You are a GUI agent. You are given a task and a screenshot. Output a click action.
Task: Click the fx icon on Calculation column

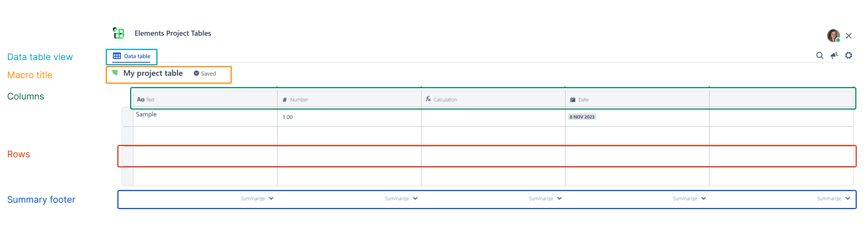click(x=428, y=99)
